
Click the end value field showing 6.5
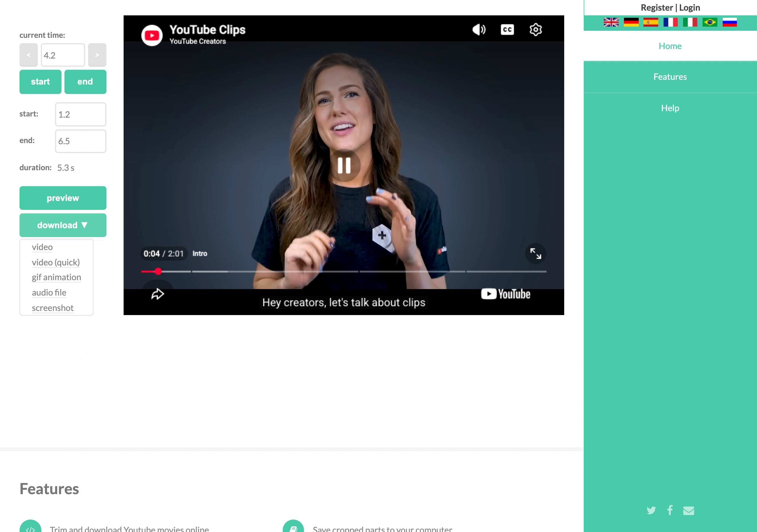tap(80, 141)
